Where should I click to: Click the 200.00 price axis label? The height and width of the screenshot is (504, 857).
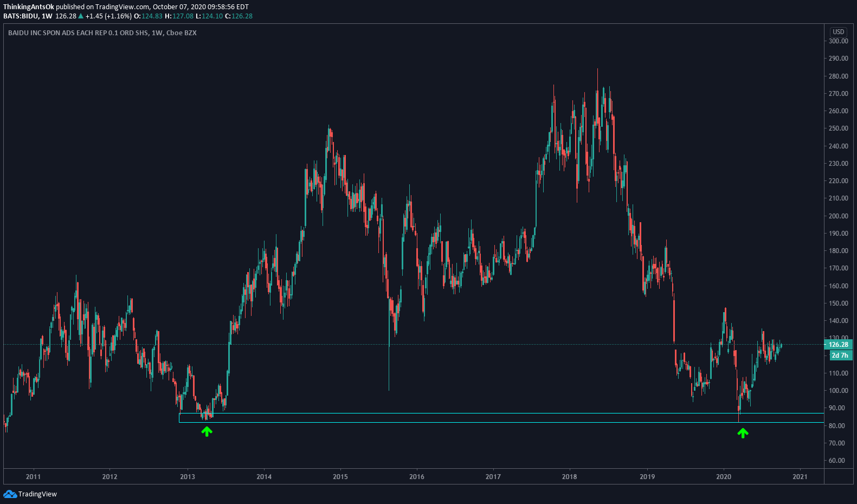coord(839,216)
